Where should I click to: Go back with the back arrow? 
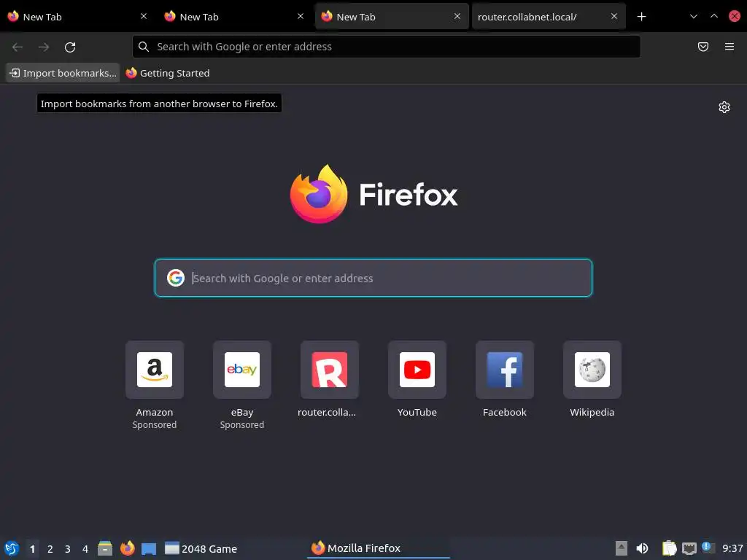pos(18,47)
